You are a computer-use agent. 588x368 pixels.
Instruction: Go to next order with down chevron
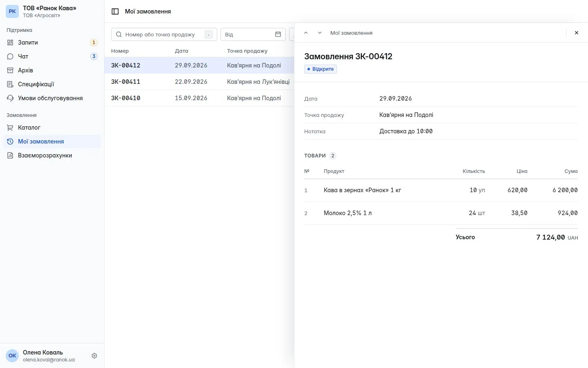[x=320, y=33]
